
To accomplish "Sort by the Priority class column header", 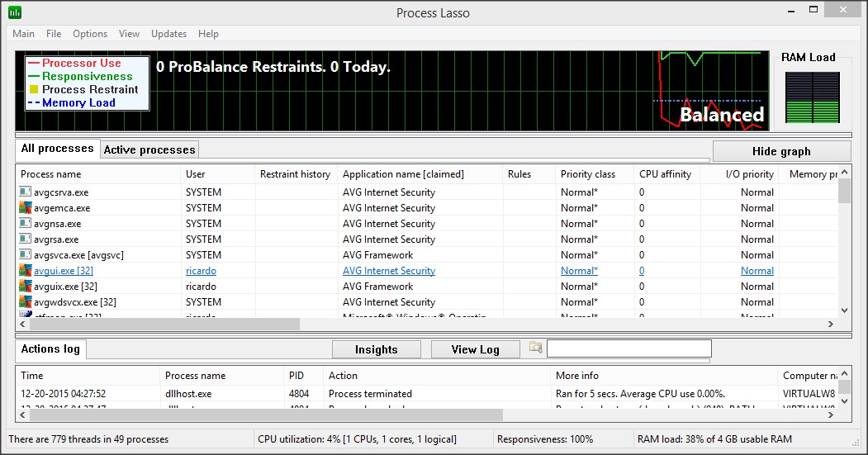I will click(595, 173).
